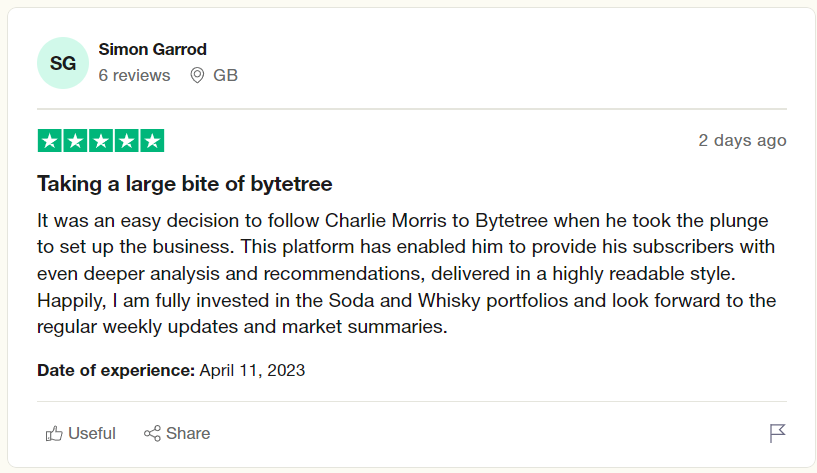Click the April 11, 2023 date

[252, 370]
